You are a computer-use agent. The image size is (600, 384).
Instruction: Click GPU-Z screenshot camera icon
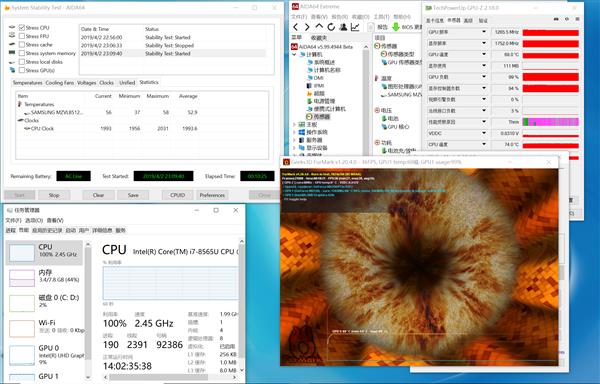[556, 19]
